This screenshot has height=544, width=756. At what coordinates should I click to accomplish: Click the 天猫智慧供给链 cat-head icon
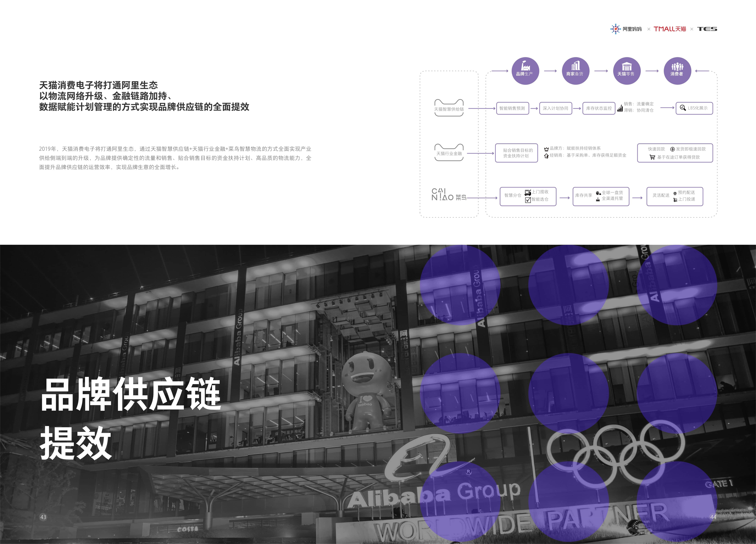449,108
